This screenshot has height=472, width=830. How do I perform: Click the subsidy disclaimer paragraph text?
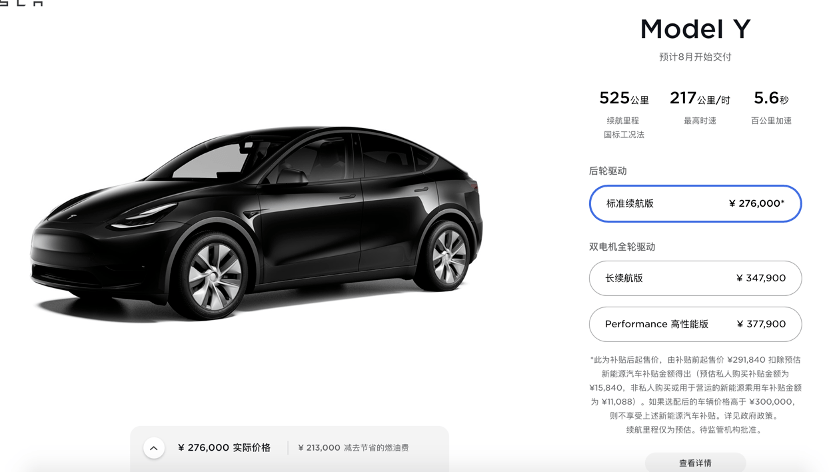click(695, 394)
